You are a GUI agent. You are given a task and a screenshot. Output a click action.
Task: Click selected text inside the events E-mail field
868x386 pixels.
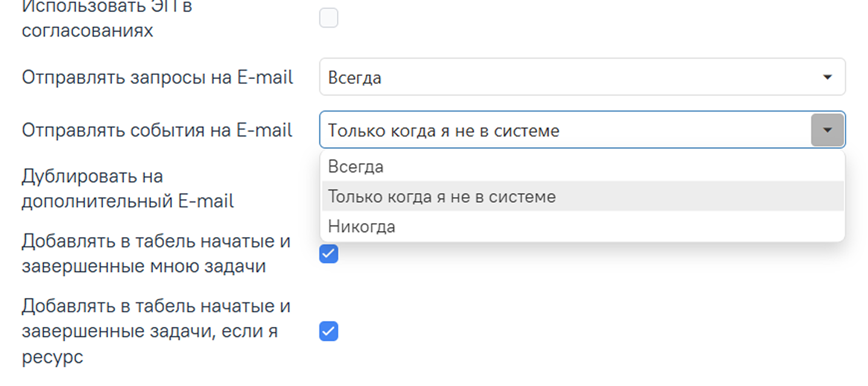(444, 131)
